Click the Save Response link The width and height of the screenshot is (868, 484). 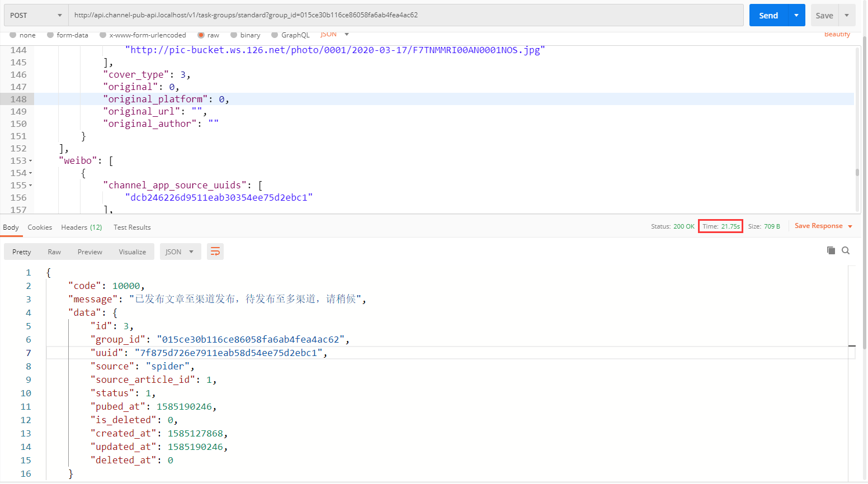point(818,226)
